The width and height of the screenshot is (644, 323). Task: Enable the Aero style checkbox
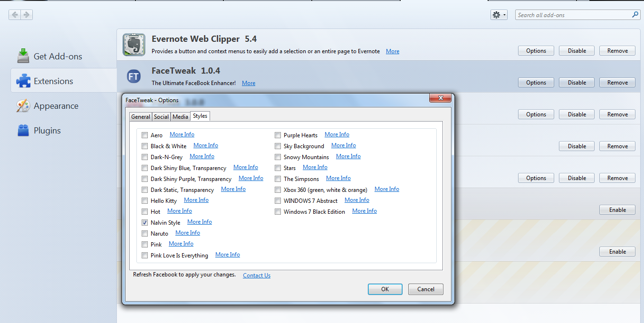pyautogui.click(x=144, y=135)
